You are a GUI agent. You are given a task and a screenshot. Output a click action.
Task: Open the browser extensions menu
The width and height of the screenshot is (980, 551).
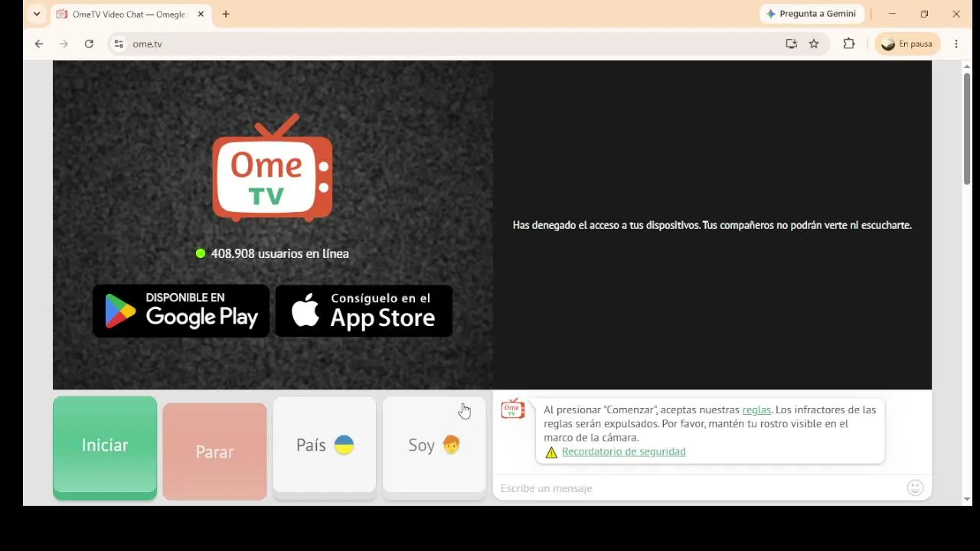[849, 44]
